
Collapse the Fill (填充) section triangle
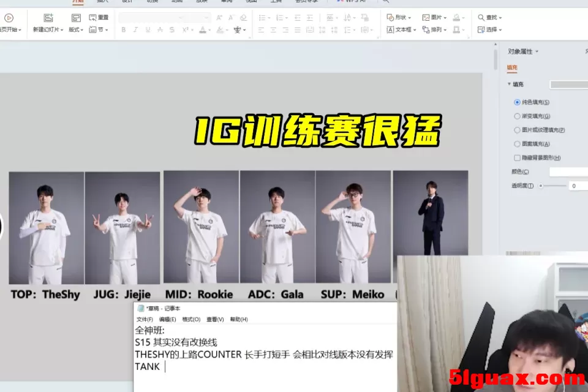tap(509, 84)
